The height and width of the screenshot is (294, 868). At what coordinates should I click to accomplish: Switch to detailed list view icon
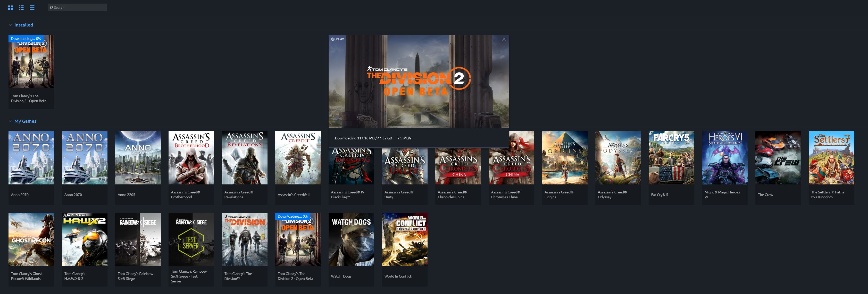tap(21, 8)
